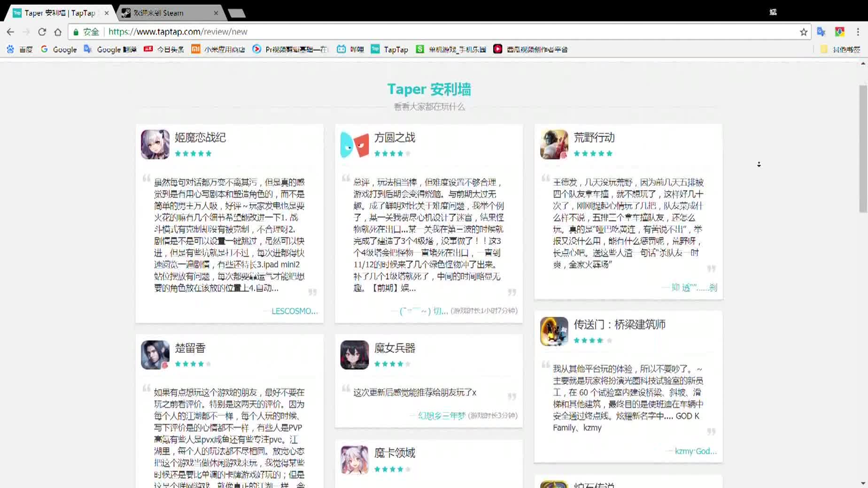The height and width of the screenshot is (488, 868).
Task: Click the Taper 安利墙 heading
Action: point(429,89)
